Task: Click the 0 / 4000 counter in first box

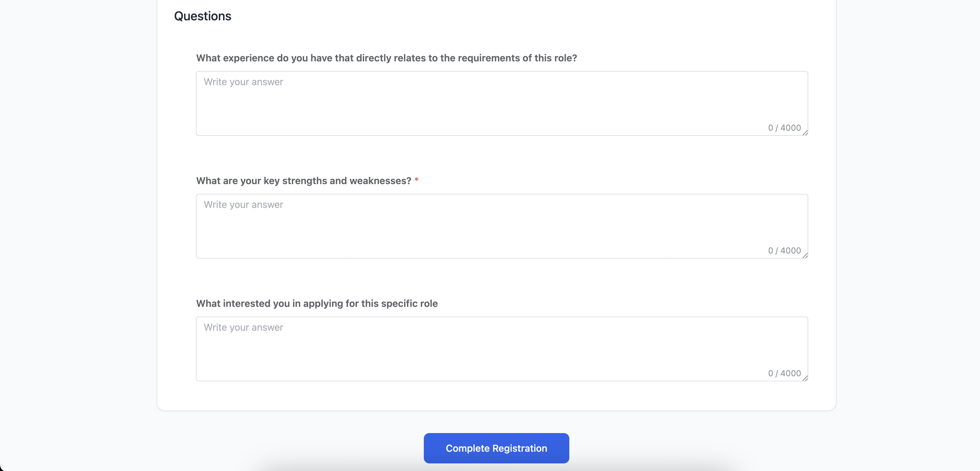Action: (784, 128)
